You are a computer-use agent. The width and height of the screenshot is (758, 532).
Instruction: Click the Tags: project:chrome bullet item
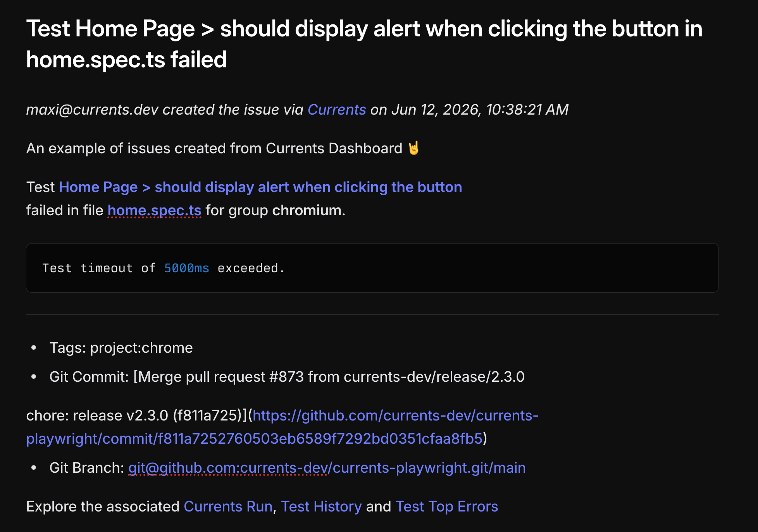pos(121,348)
